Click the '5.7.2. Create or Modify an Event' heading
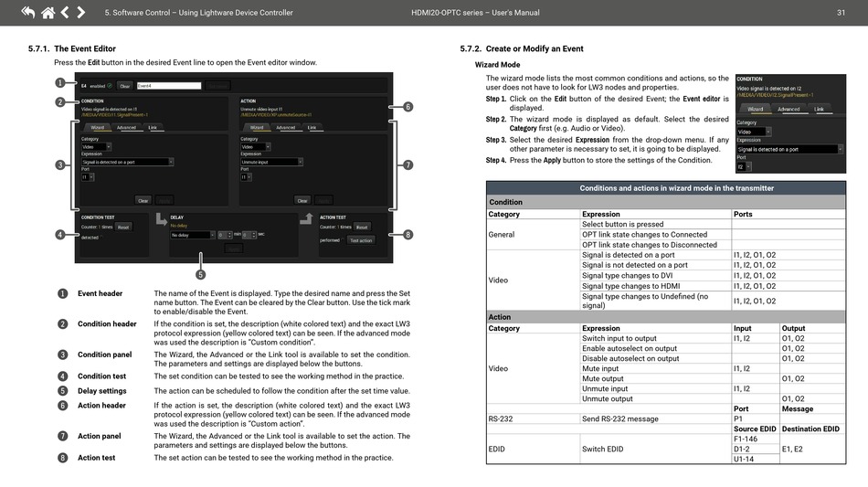 click(522, 48)
